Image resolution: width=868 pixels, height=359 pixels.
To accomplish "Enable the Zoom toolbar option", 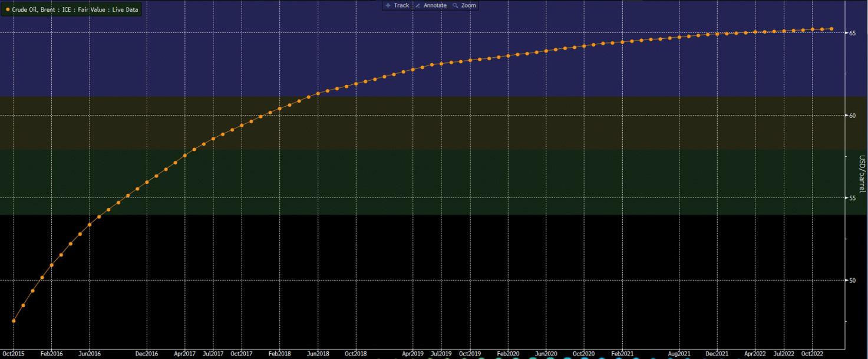I will 466,5.
